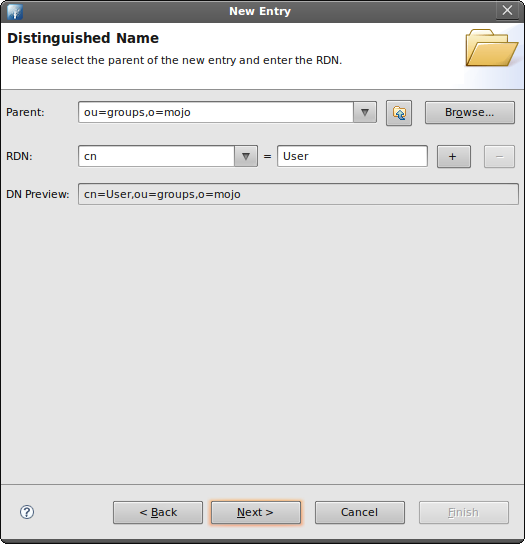Click the 'RDN:' label
The image size is (525, 544).
tap(19, 156)
